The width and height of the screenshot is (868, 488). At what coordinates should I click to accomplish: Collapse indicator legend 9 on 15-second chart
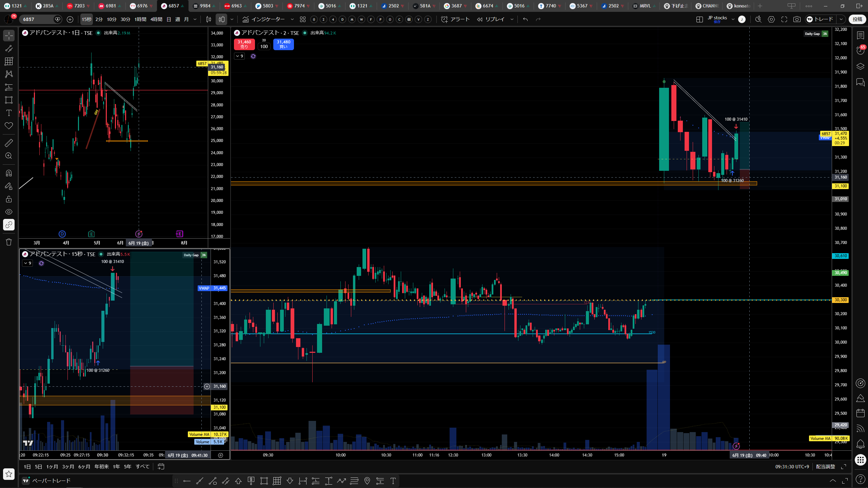[27, 263]
